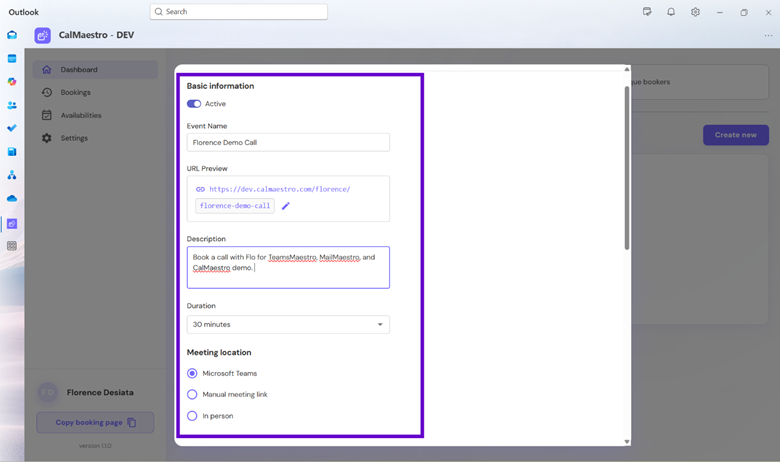Go to Bookings in navigation

[95, 92]
